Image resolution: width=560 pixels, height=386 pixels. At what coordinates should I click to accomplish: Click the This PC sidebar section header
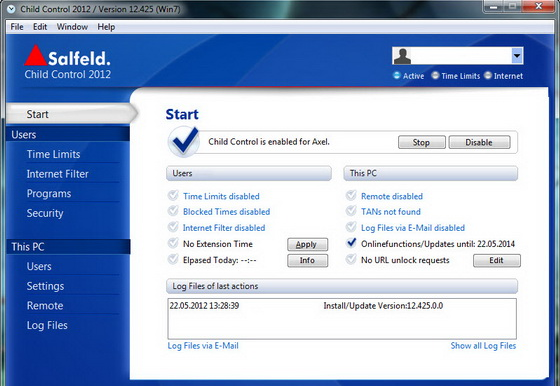coord(68,247)
